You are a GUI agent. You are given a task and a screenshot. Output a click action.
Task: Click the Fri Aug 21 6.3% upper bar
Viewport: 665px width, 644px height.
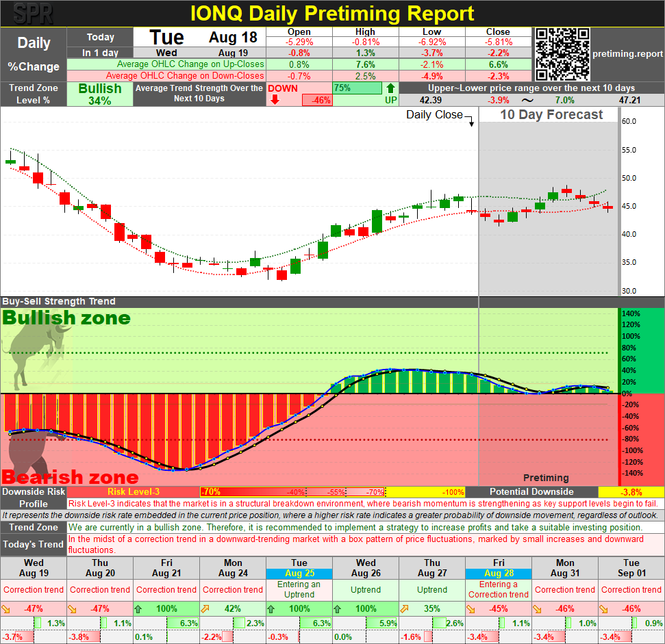point(183,623)
